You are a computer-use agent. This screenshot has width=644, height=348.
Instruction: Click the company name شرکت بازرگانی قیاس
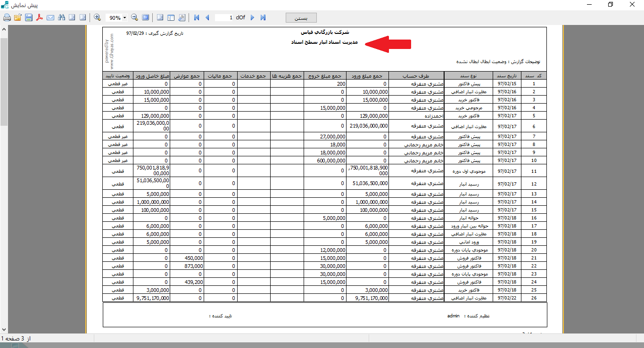[325, 32]
